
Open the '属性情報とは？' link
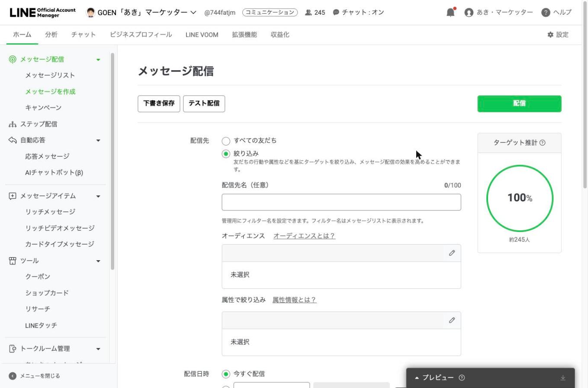[294, 300]
